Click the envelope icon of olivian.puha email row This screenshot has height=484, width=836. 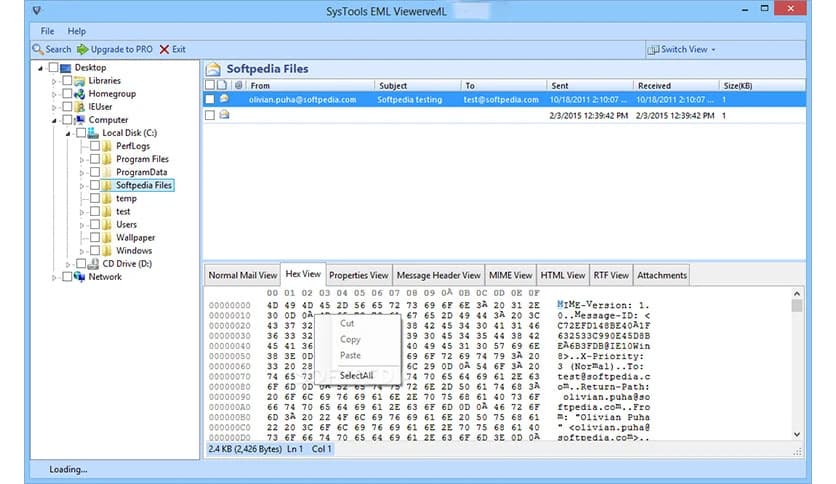tap(224, 99)
